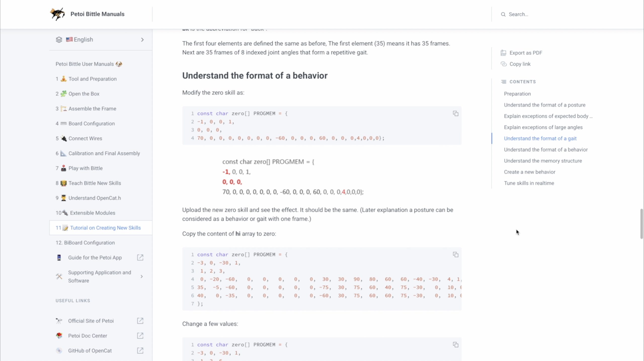Open the Petoi Bittle Manuals home title
Screen dimensions: 644x361
click(x=97, y=14)
